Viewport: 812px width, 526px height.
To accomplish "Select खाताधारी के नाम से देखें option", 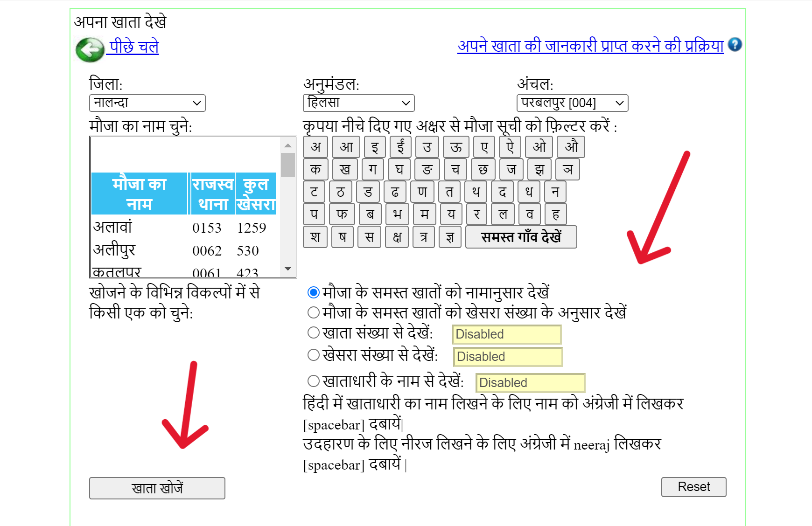I will coord(313,381).
